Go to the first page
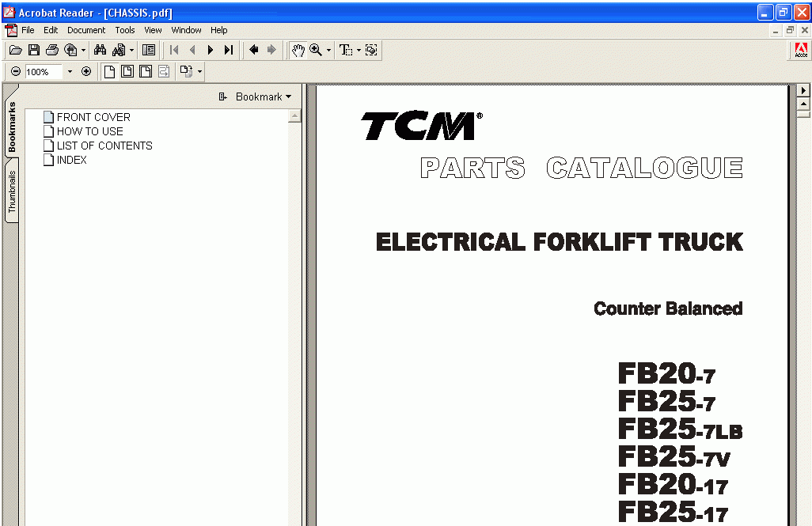Image resolution: width=812 pixels, height=526 pixels. 174,50
